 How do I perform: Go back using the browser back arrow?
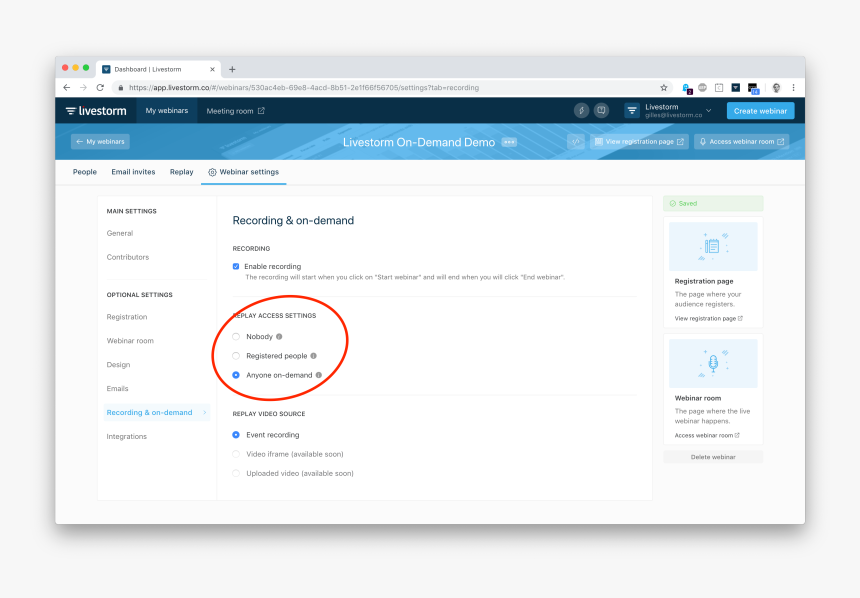(x=67, y=88)
